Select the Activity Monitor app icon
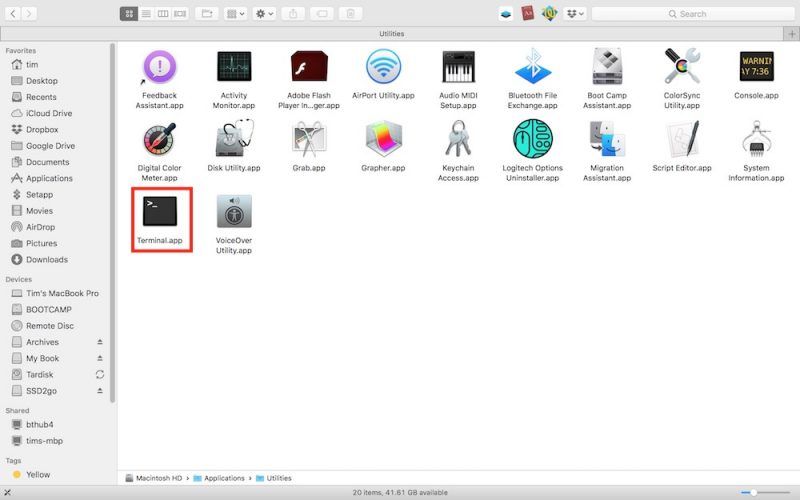 point(234,68)
